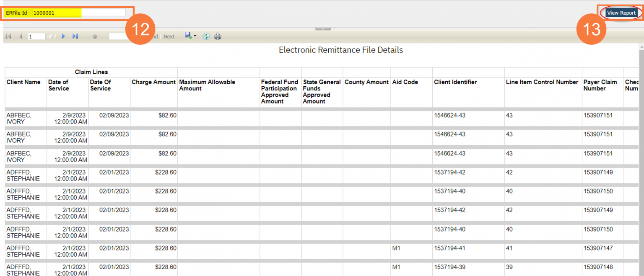Screen dimensions: 644x276
Task: Print the Electronic Remittance report
Action: 218,36
